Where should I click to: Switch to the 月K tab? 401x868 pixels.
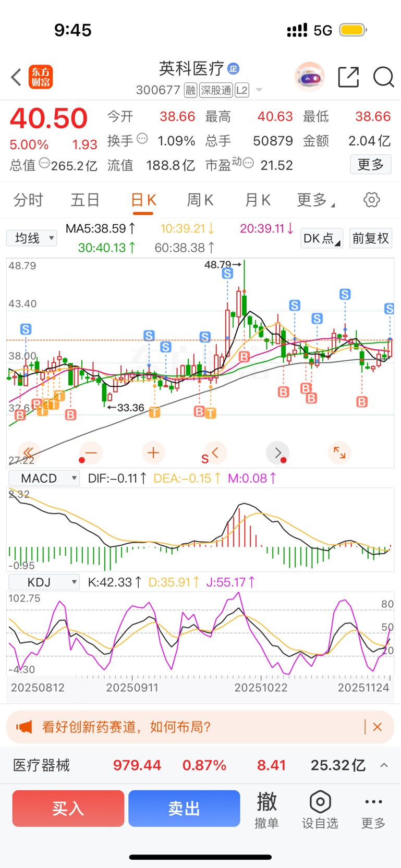tap(258, 200)
